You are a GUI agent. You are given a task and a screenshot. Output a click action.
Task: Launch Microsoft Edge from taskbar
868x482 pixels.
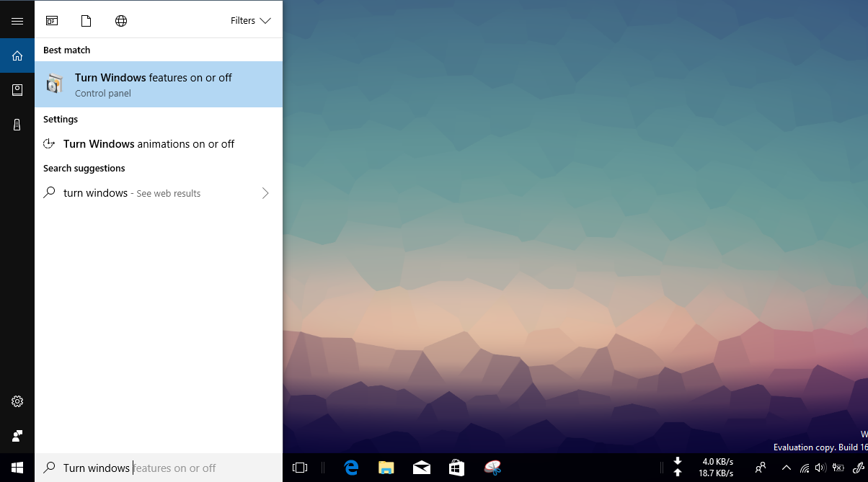point(351,468)
